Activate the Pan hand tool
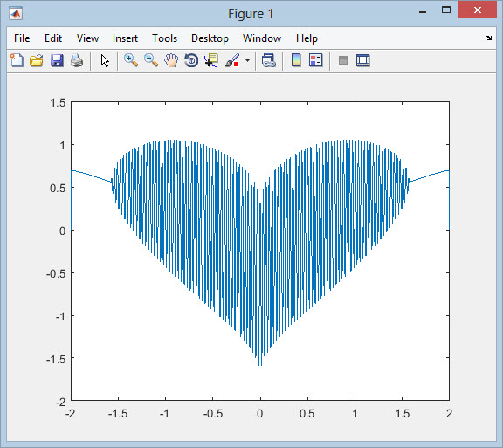 point(171,60)
